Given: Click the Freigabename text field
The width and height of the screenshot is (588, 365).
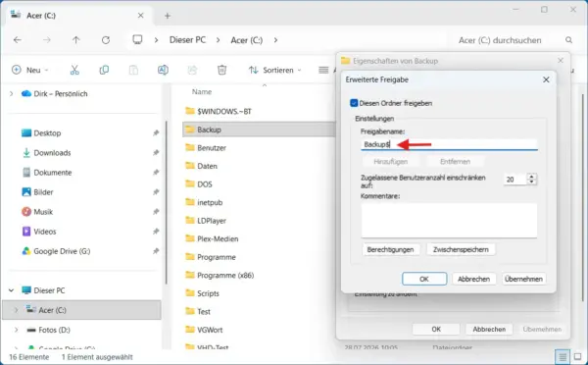Looking at the screenshot, I should click(x=449, y=144).
